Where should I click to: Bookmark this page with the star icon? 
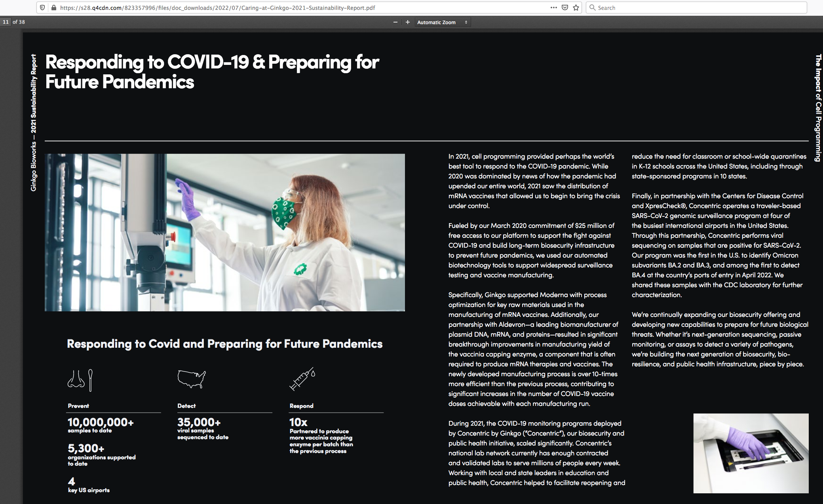576,8
